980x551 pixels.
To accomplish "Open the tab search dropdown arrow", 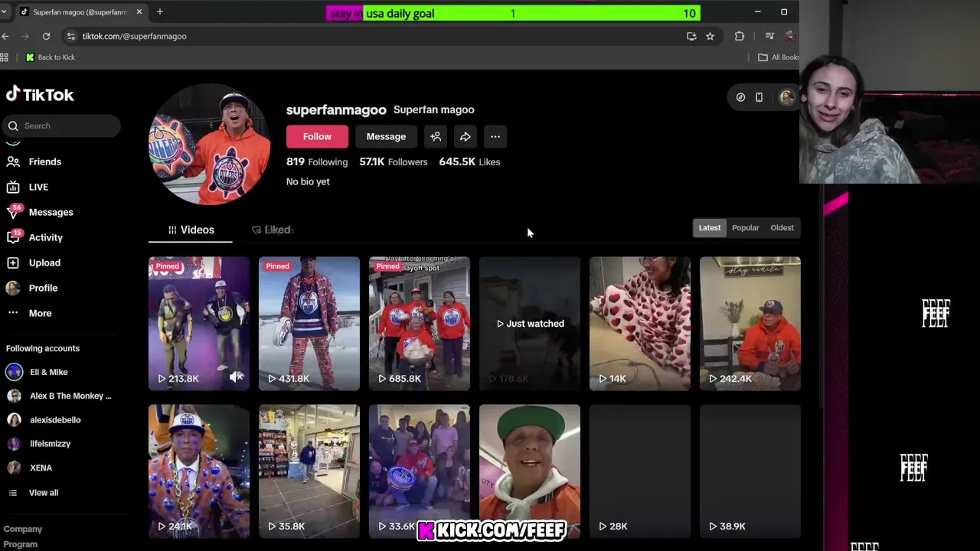I will pos(4,11).
